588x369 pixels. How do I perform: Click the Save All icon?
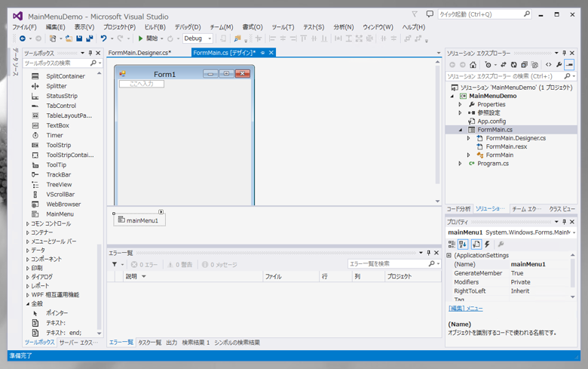tap(89, 38)
